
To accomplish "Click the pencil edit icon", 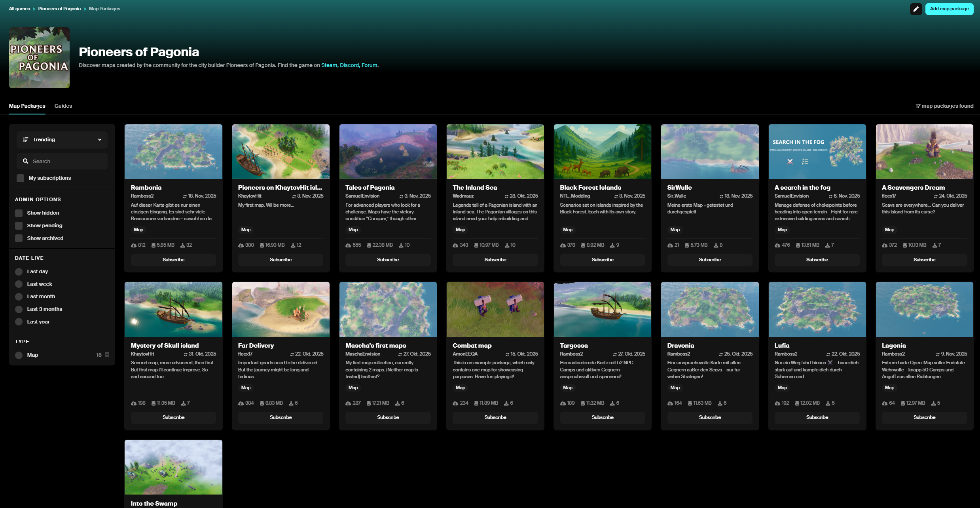I will pyautogui.click(x=916, y=9).
